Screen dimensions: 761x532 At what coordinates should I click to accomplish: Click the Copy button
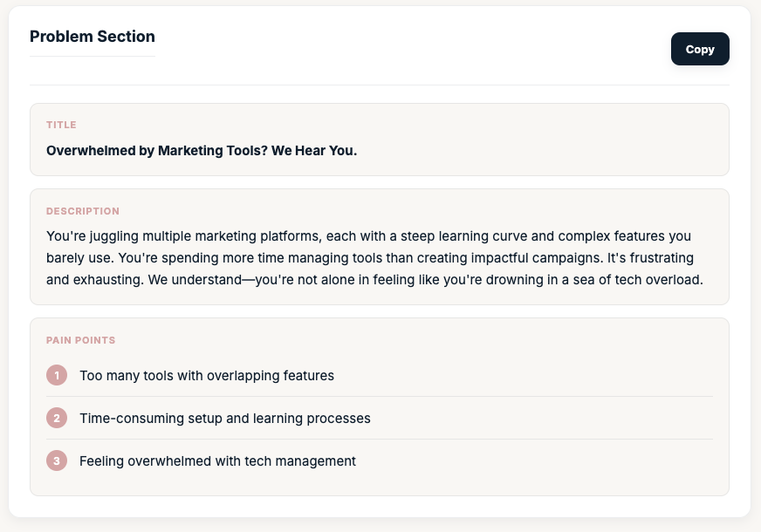tap(699, 50)
